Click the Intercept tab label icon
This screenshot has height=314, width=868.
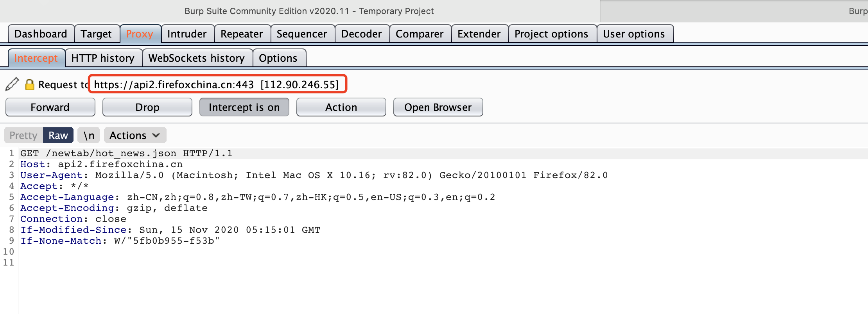click(x=36, y=58)
